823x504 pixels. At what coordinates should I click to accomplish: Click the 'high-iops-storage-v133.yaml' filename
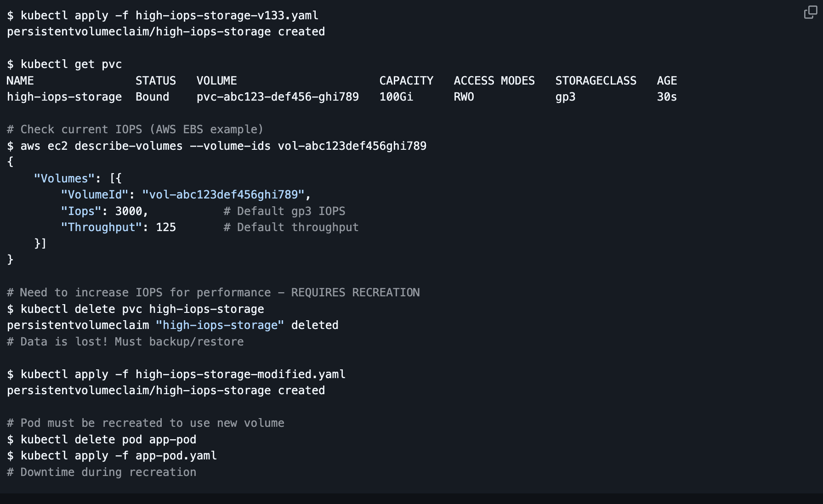click(227, 16)
